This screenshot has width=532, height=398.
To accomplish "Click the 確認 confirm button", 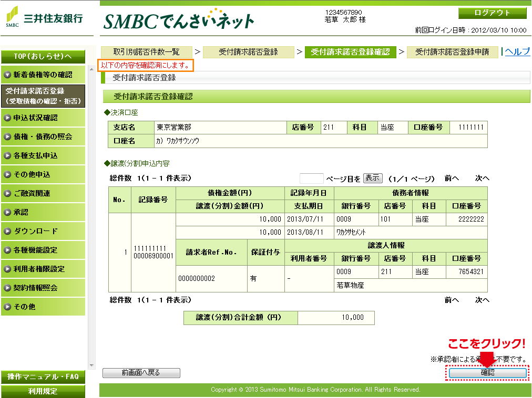I will point(487,373).
